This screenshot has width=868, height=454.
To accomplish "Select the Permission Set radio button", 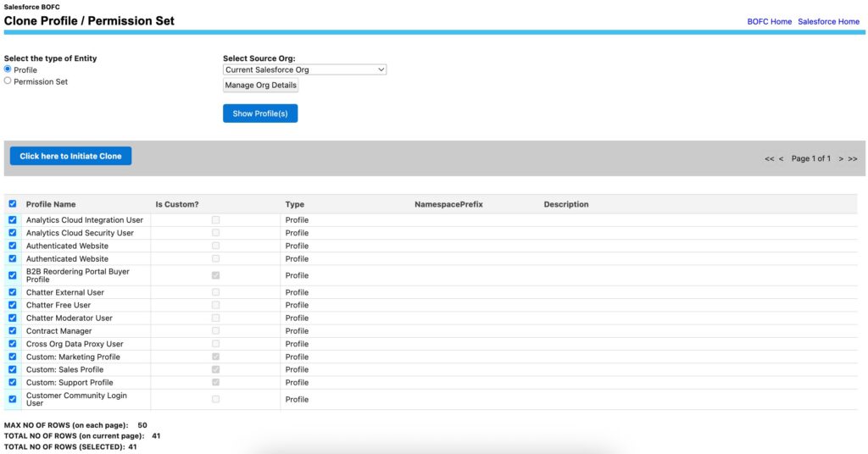I will [8, 80].
